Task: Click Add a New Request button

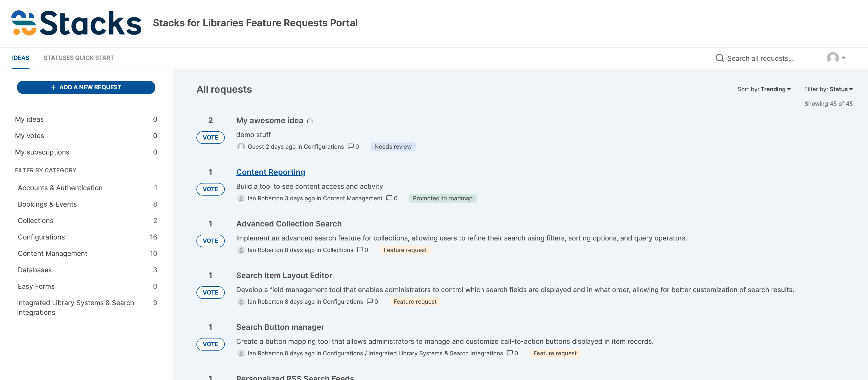Action: point(86,87)
